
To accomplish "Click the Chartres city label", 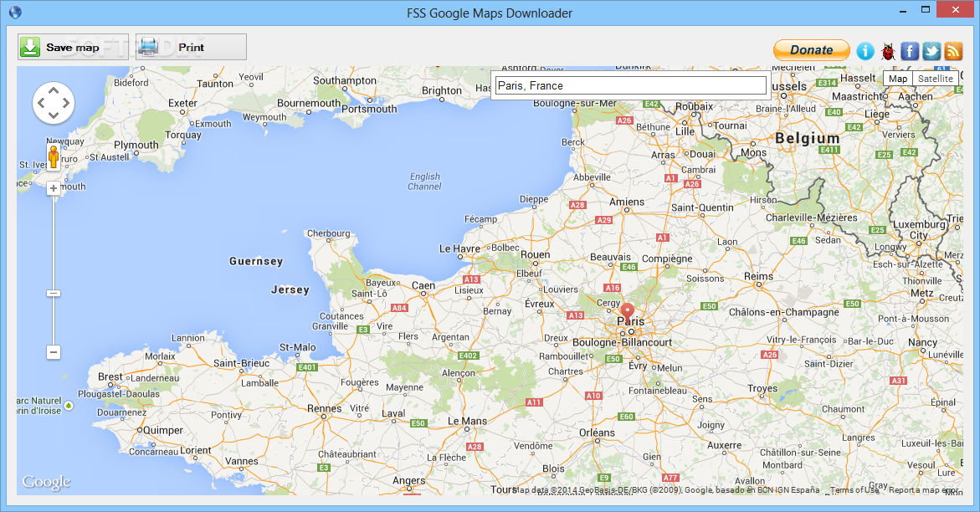I will (566, 371).
